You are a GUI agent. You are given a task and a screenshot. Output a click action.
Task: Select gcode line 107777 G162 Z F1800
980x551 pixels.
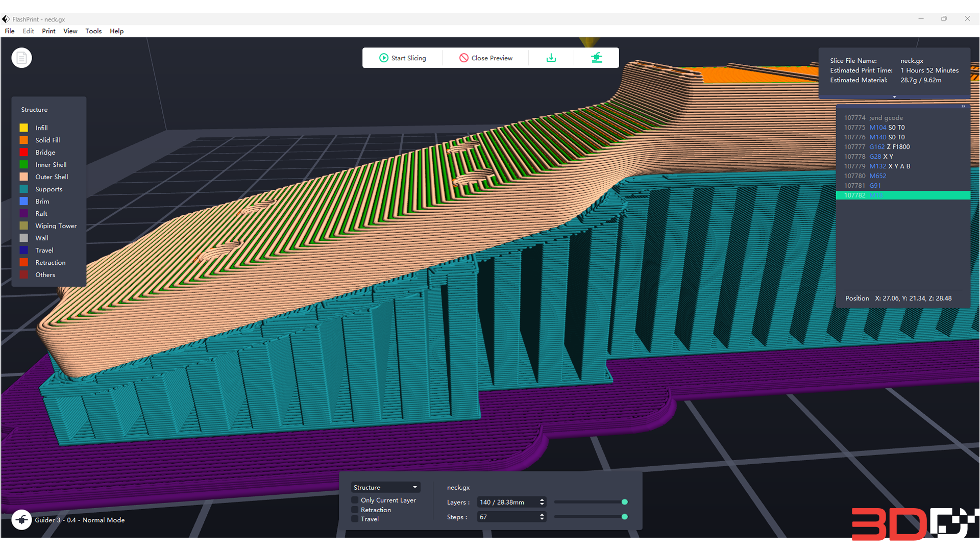pyautogui.click(x=902, y=147)
